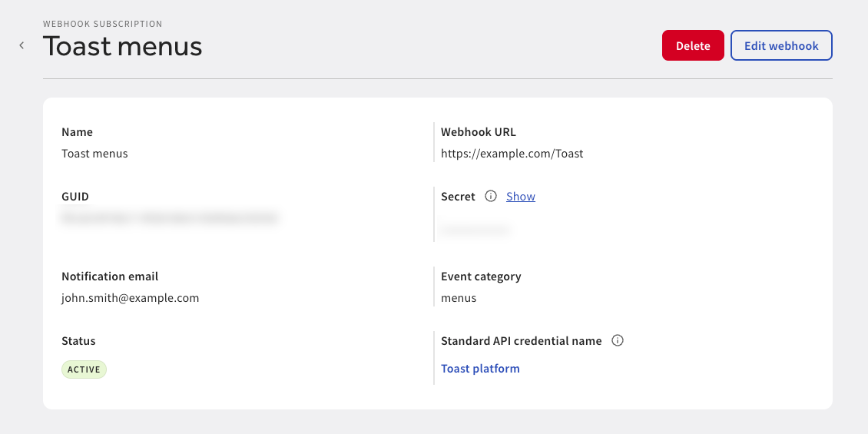The image size is (868, 434).
Task: Select the Status field label
Action: (78, 341)
